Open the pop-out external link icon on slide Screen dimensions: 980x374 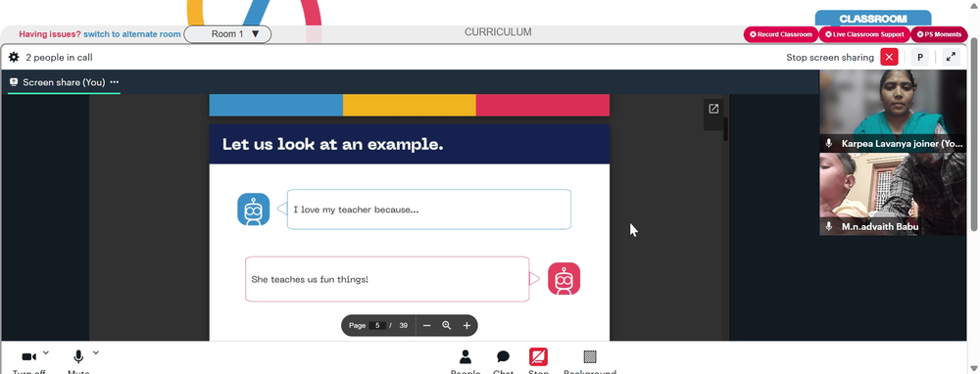tap(713, 109)
